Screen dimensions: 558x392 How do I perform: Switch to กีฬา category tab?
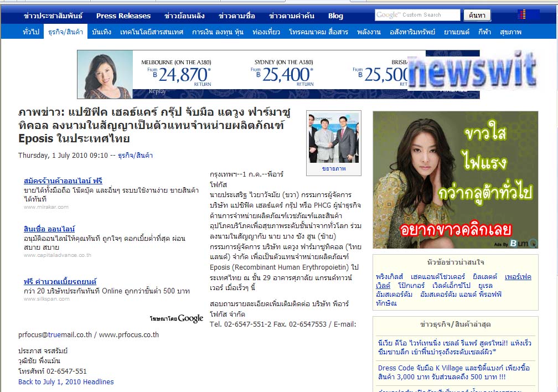coord(484,32)
